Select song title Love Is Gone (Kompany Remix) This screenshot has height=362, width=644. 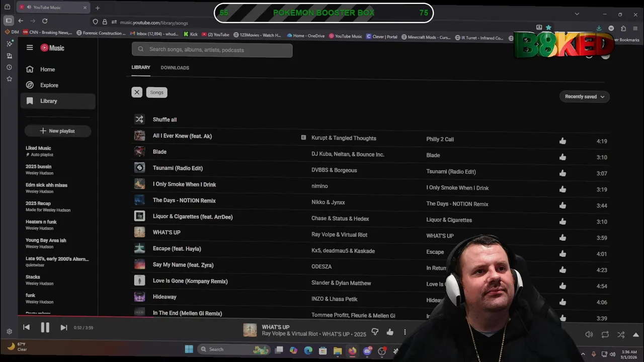190,281
